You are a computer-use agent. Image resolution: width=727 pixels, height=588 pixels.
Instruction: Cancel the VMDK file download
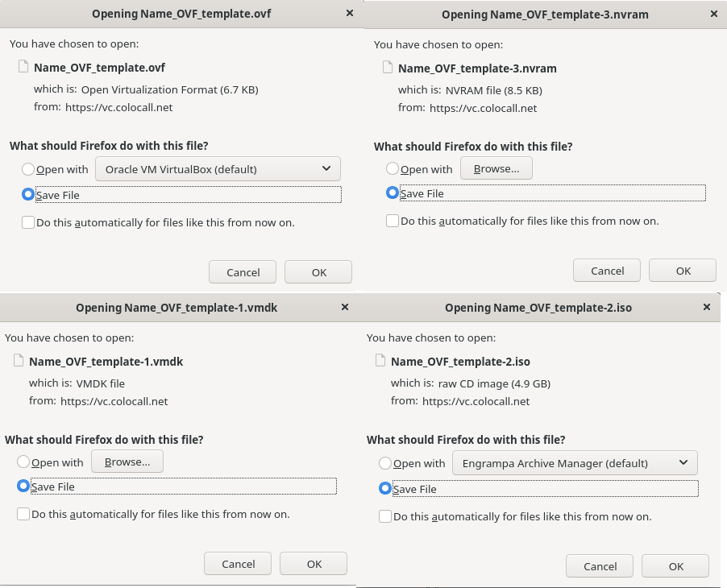(x=237, y=563)
